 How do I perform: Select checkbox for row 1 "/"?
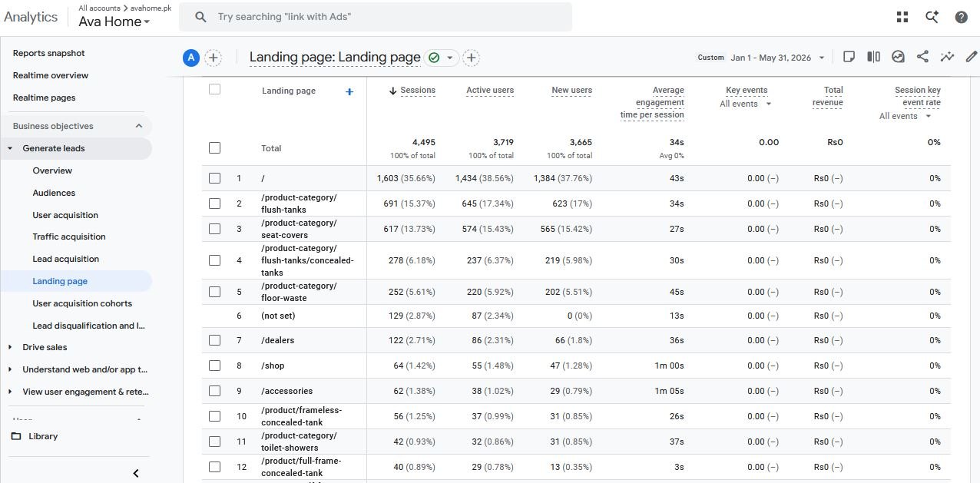coord(214,178)
